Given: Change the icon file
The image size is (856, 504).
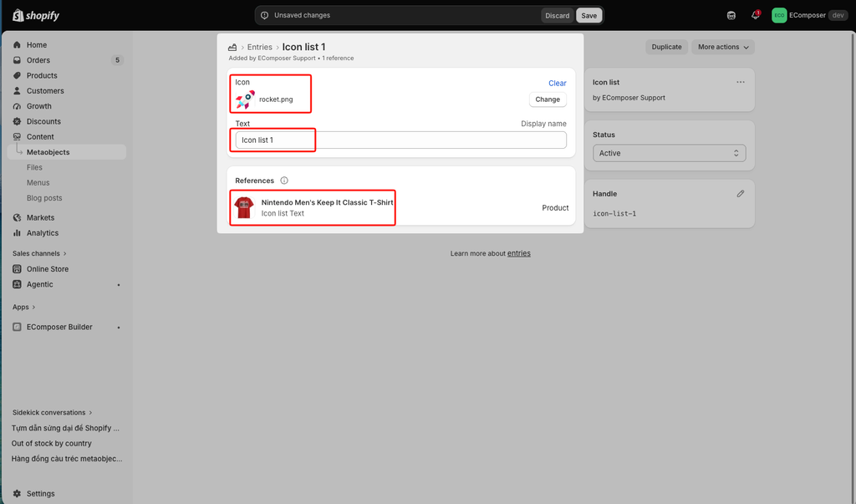Looking at the screenshot, I should click(548, 99).
